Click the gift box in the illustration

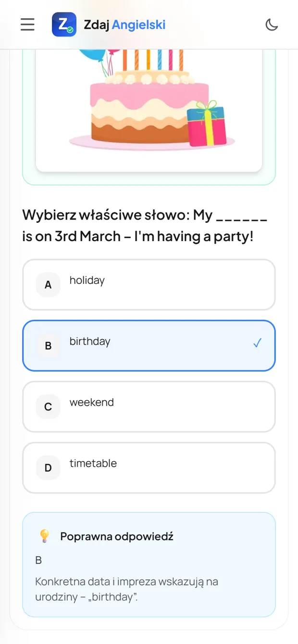(206, 123)
